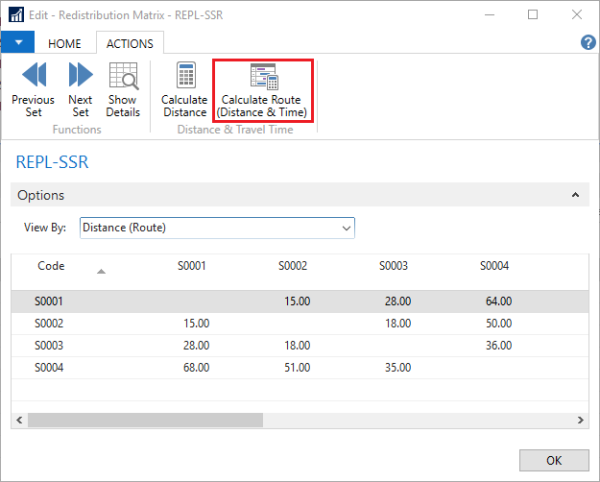Maximize the Redistribution Matrix window
The image size is (600, 482).
(x=533, y=15)
